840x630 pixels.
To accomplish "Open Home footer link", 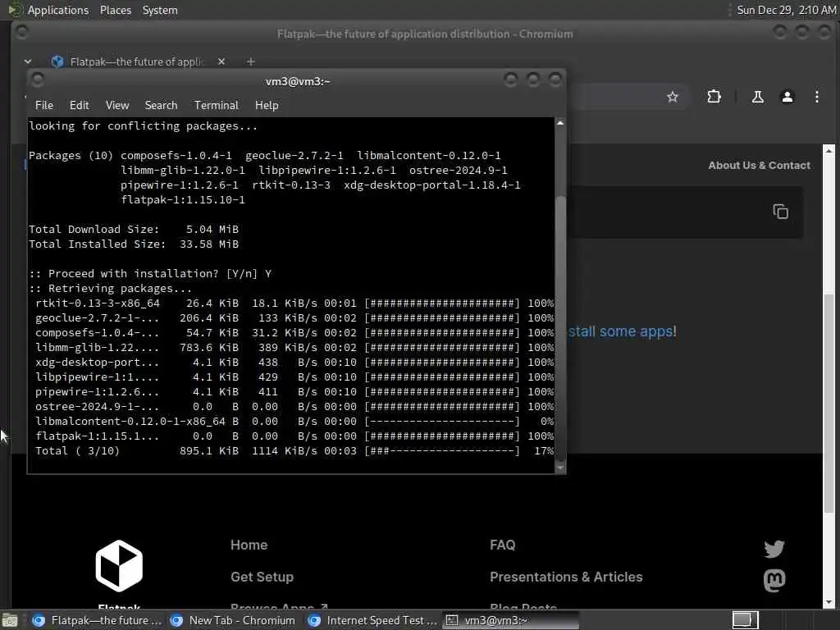I will tap(249, 545).
